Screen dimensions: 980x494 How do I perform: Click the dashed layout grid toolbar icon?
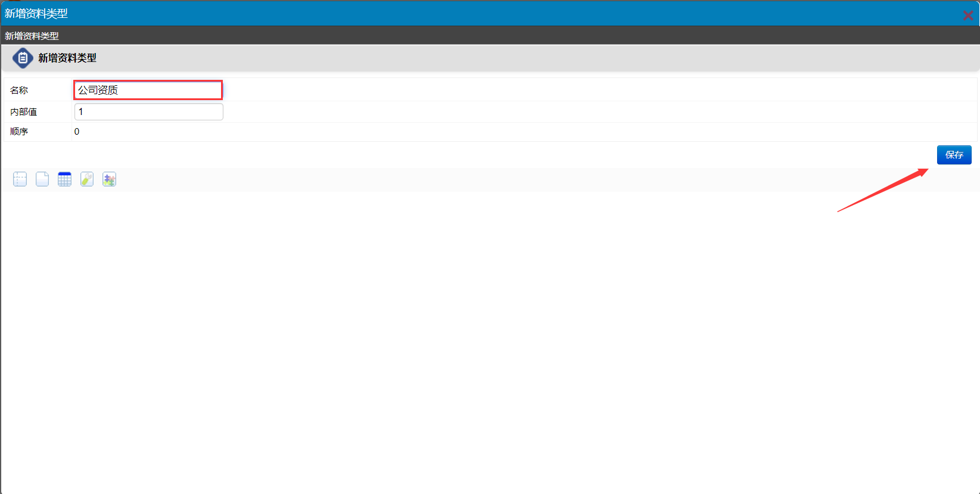pos(20,179)
